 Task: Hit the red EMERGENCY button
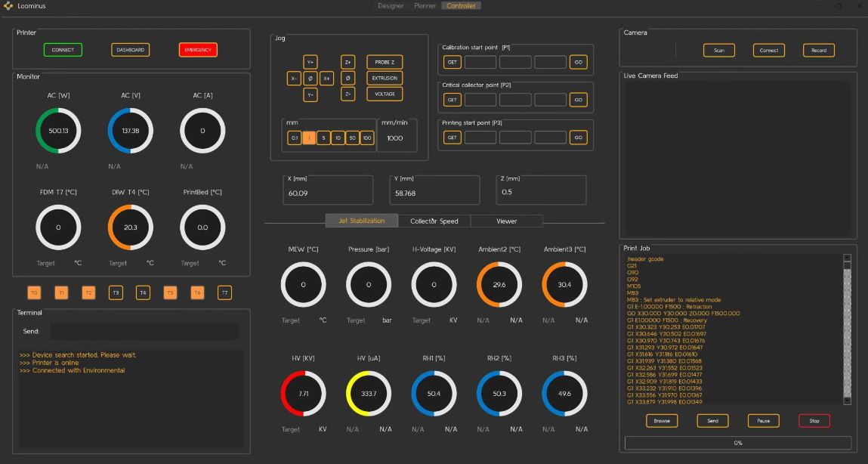[x=198, y=50]
